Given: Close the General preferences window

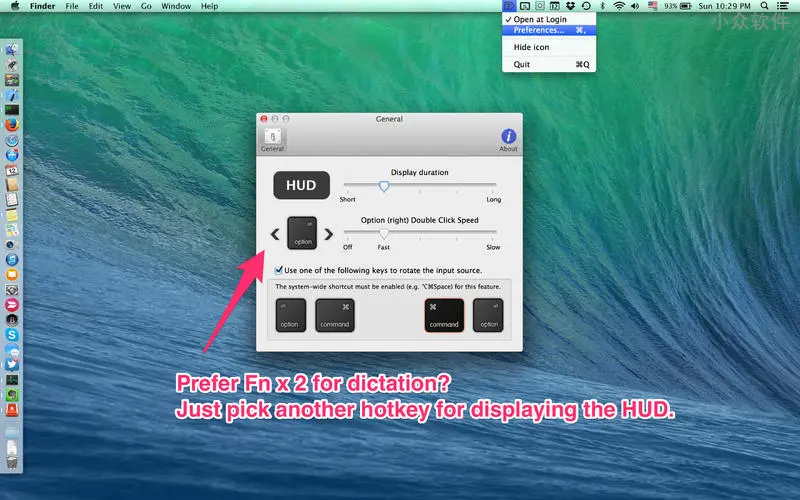Looking at the screenshot, I should click(x=264, y=119).
